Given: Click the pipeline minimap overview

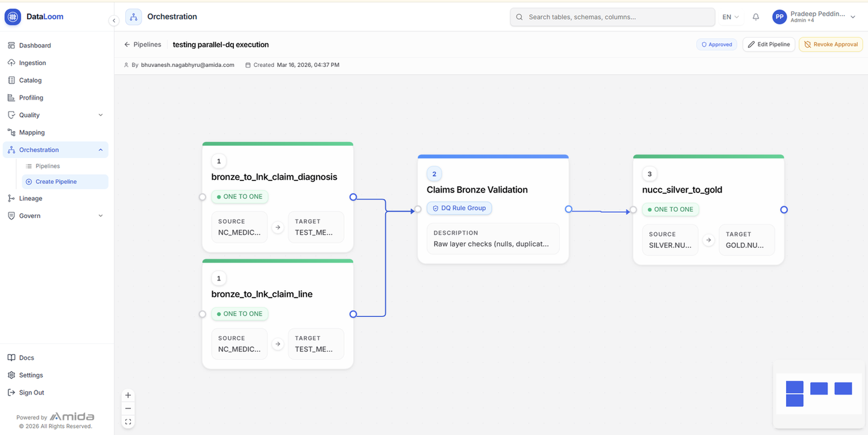Looking at the screenshot, I should pyautogui.click(x=819, y=394).
